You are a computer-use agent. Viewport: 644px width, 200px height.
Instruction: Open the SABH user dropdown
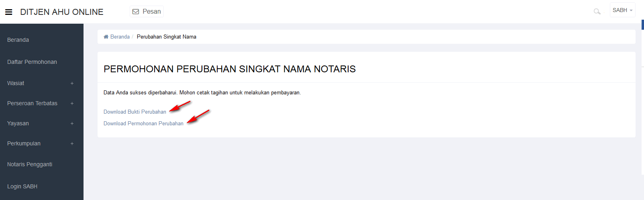point(622,10)
